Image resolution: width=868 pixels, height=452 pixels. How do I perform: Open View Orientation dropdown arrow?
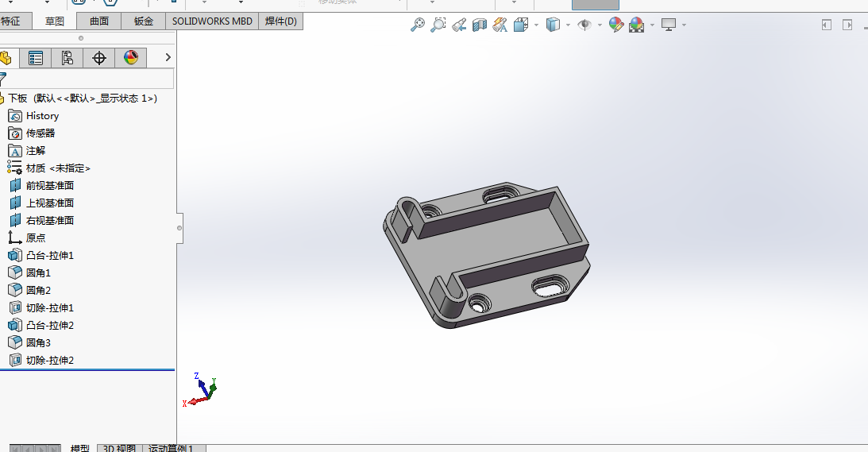tap(536, 25)
